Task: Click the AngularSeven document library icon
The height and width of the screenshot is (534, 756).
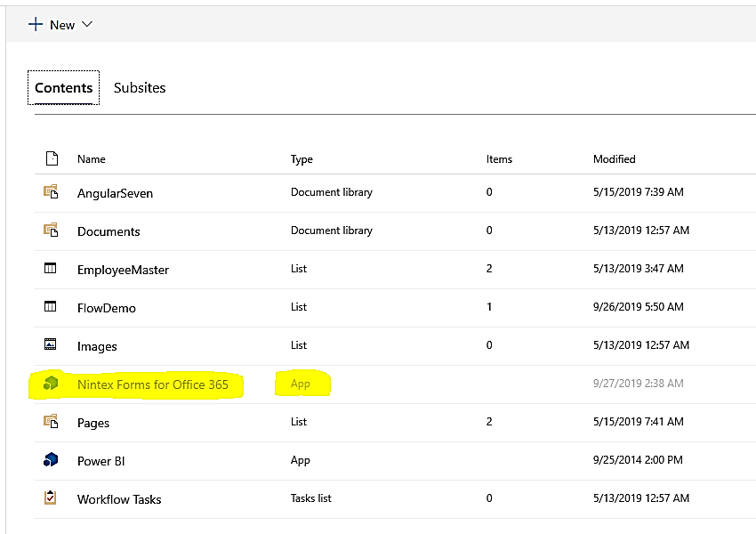Action: [51, 192]
